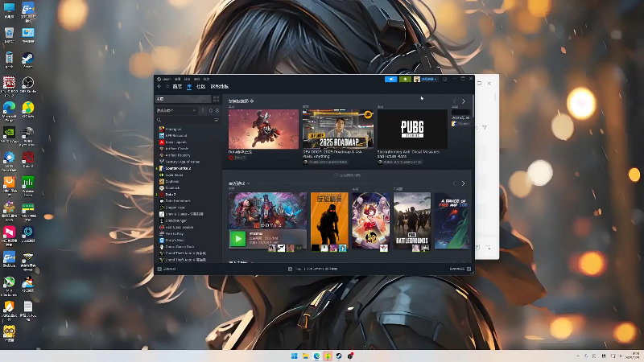Screen dimensions: 644x362
Task: Open the account name dropdown
Action: coord(429,79)
